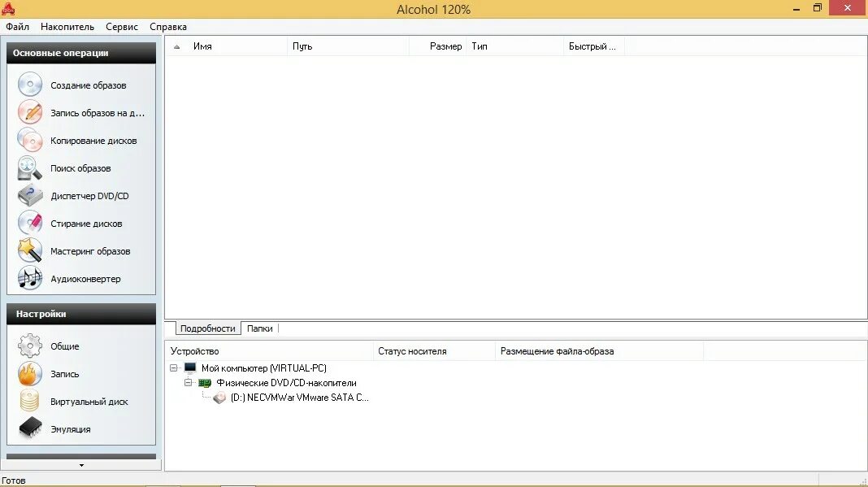Open Поиск образов link
Screen dimensions: 868x487
[x=80, y=168]
